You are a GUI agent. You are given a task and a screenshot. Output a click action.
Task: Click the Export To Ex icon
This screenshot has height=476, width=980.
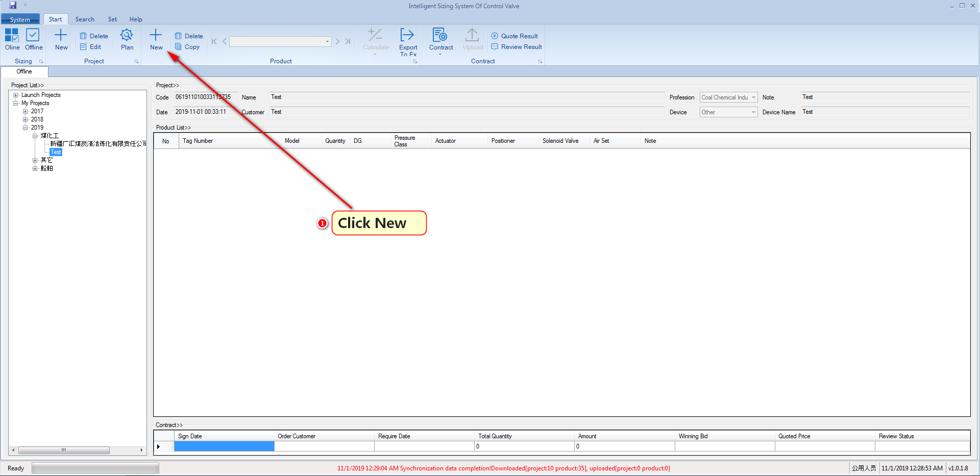pyautogui.click(x=407, y=41)
